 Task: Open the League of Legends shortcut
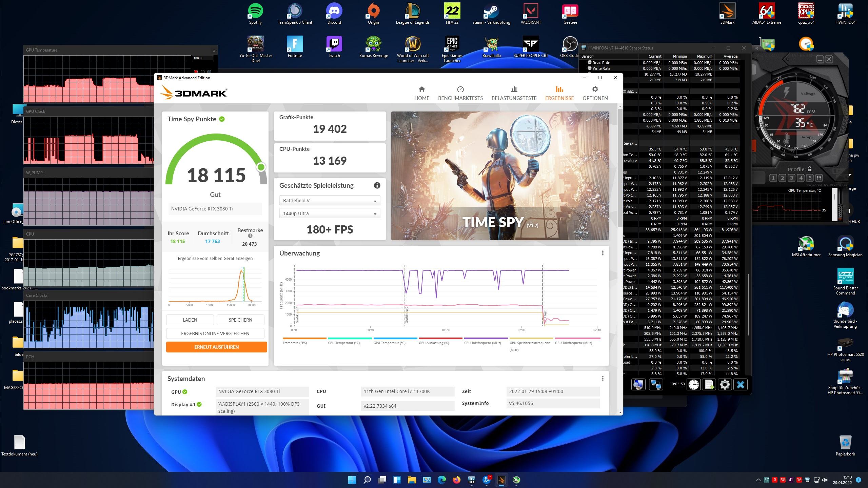coord(413,14)
